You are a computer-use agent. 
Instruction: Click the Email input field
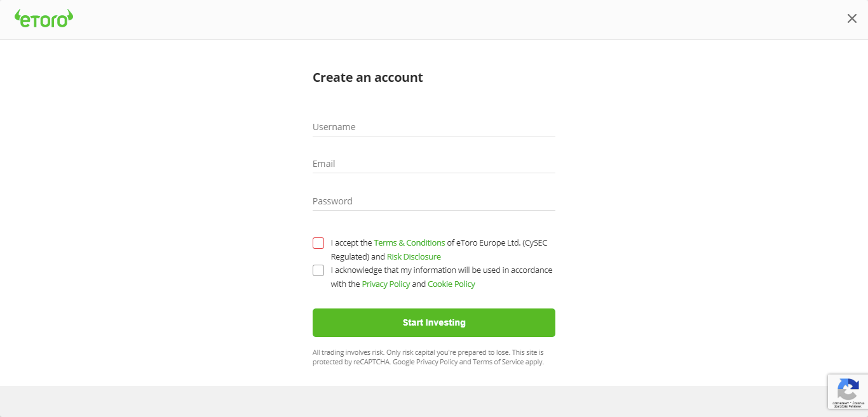[x=433, y=164]
